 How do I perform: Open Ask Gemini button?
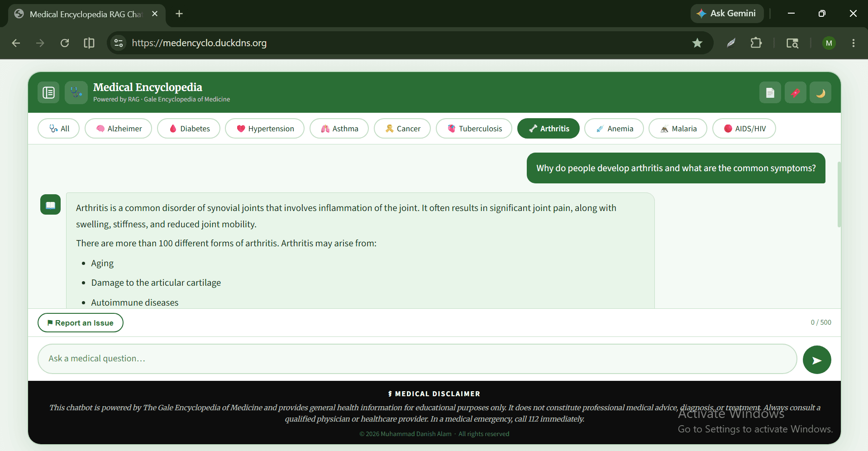pyautogui.click(x=727, y=14)
